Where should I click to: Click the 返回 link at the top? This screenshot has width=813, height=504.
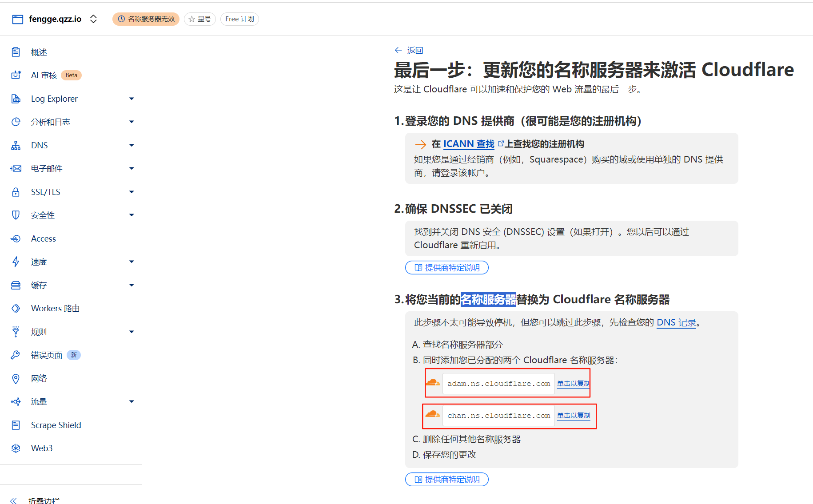(x=414, y=50)
